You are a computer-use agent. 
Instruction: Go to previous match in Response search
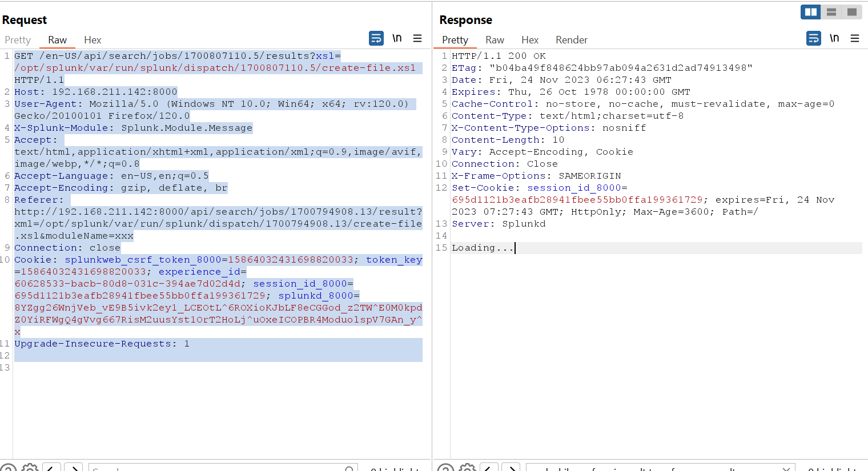tap(489, 468)
